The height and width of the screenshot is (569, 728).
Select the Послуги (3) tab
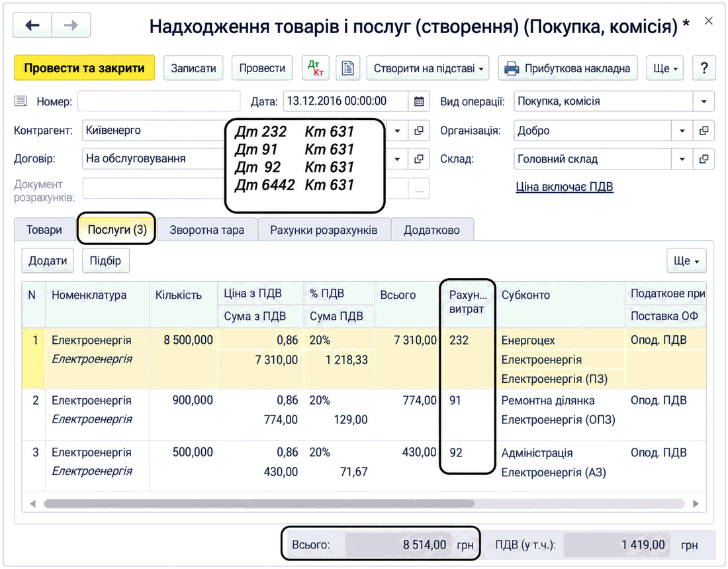coord(117,230)
